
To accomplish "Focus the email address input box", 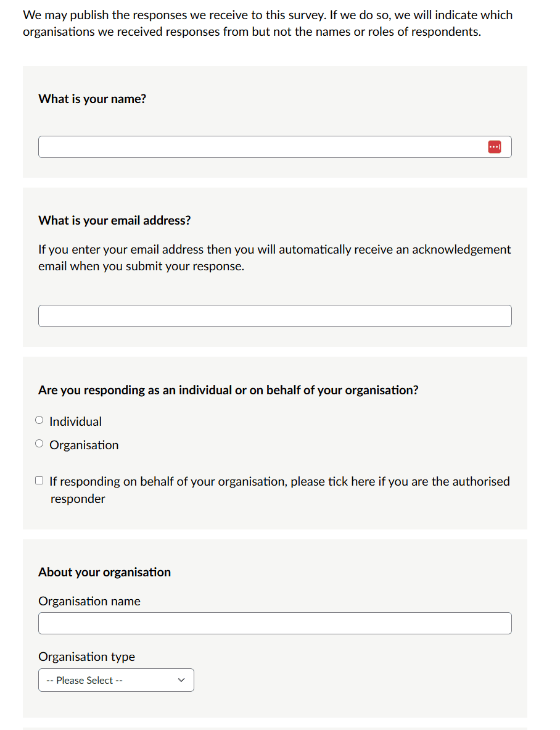I will point(274,316).
